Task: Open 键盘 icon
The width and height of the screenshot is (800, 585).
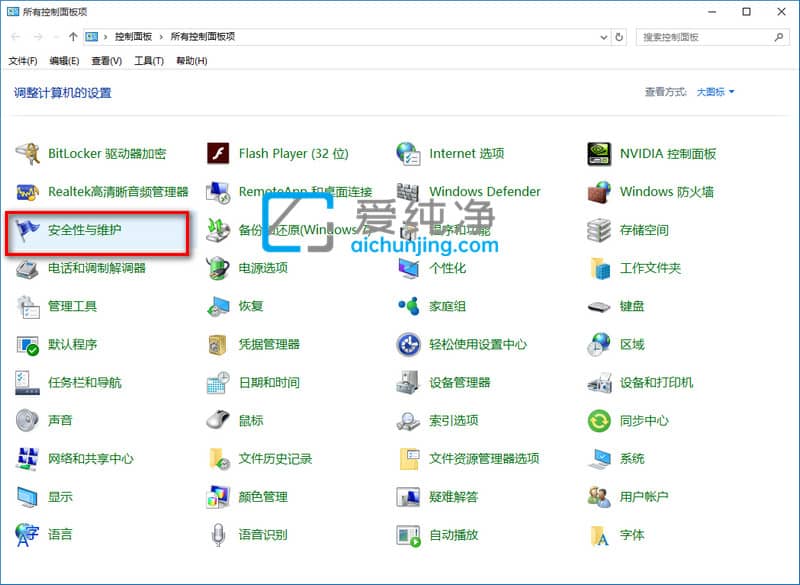Action: 599,307
